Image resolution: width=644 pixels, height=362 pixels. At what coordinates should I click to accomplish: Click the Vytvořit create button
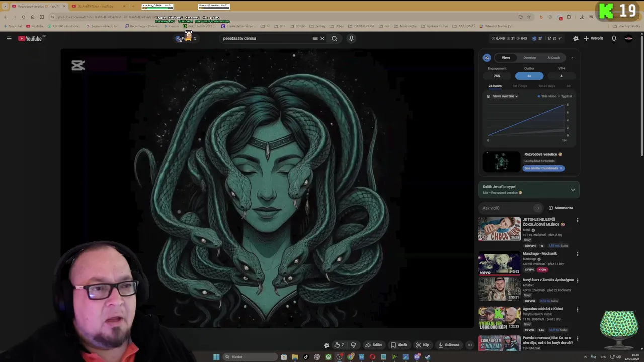click(593, 38)
